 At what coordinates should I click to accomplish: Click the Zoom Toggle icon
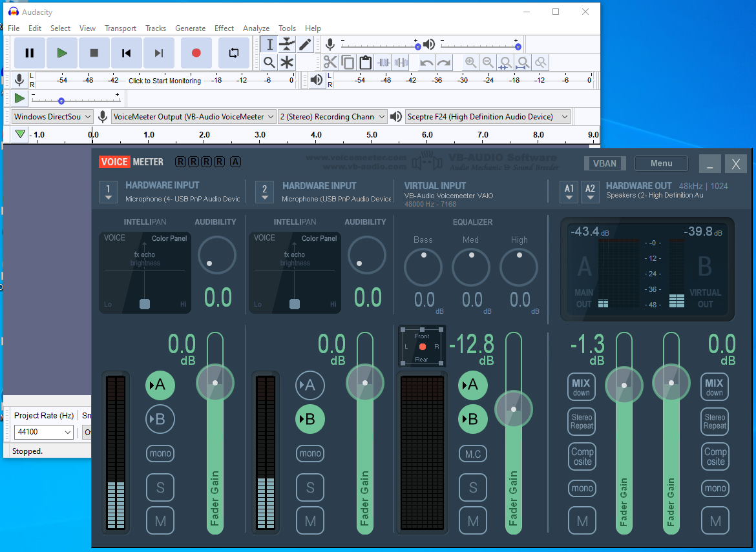point(541,62)
